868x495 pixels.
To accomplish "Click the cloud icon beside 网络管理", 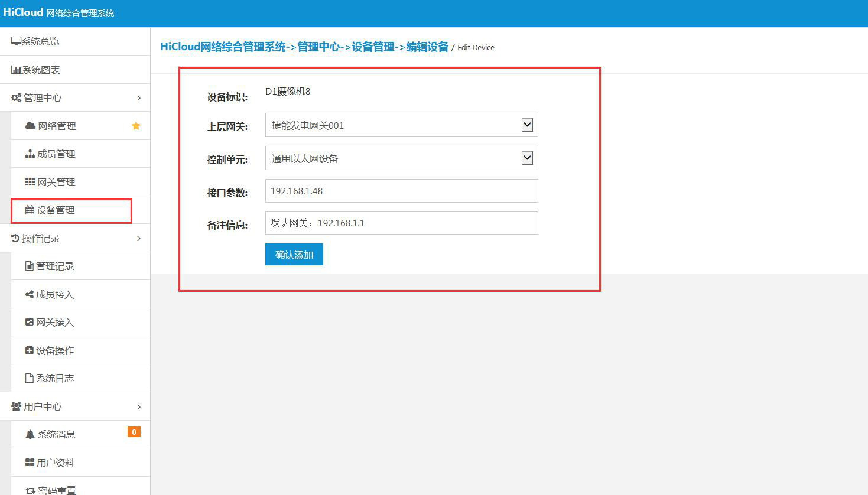I will [x=30, y=125].
